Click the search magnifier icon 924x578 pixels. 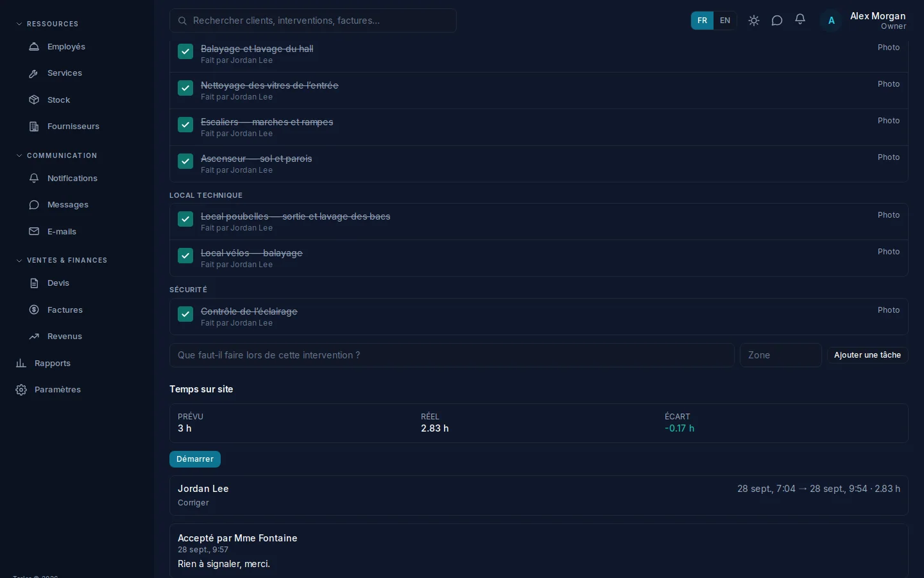(183, 21)
